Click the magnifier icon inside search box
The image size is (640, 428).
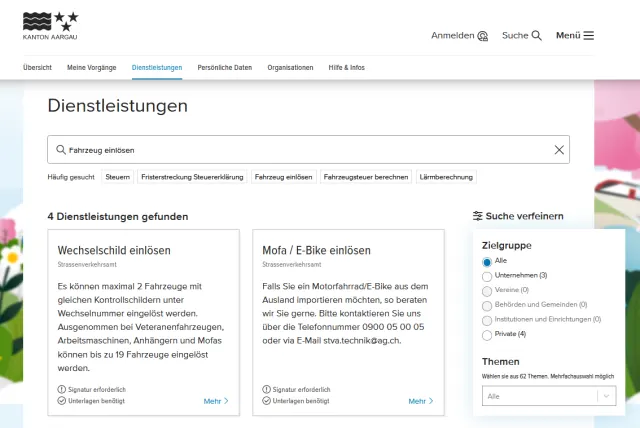(61, 150)
